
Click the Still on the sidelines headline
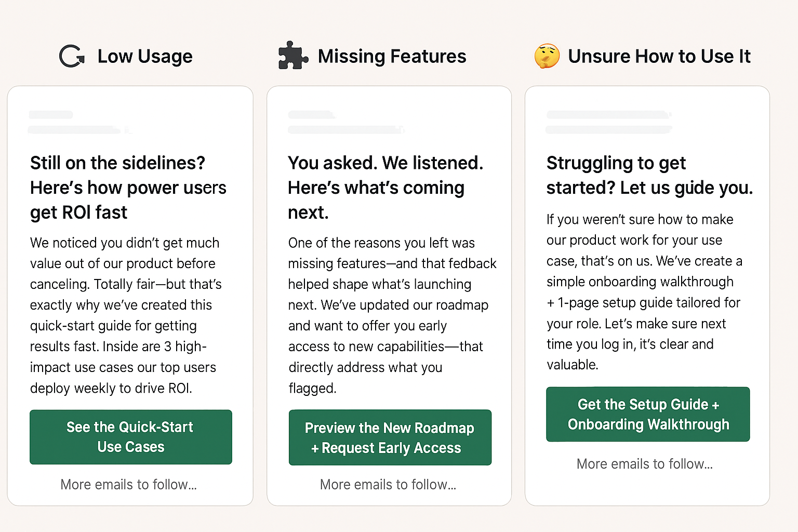pos(128,188)
